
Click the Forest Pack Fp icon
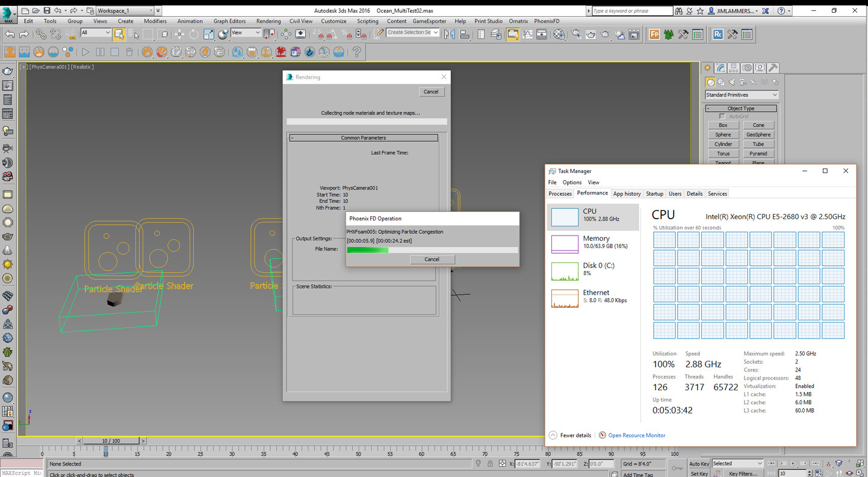(654, 34)
